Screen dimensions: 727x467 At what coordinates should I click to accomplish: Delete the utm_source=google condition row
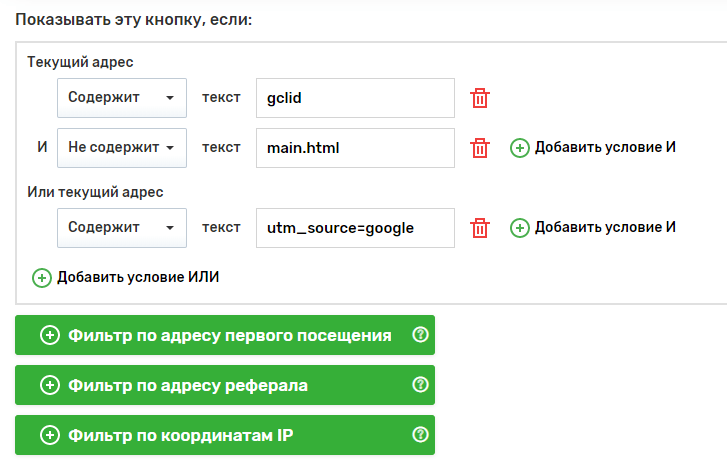coord(480,228)
